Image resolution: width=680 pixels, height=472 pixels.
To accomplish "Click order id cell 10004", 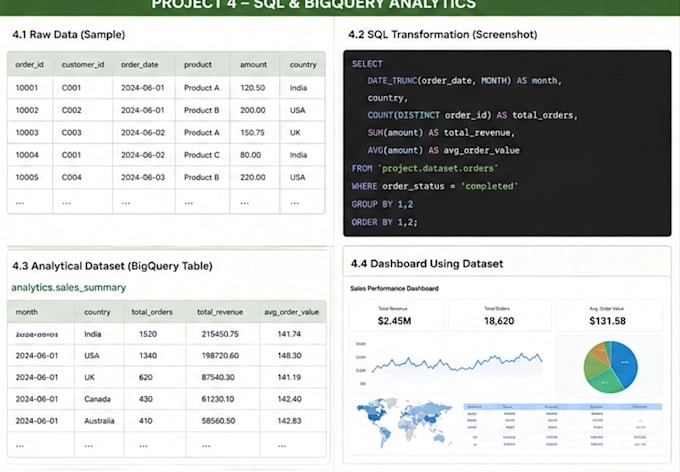I will click(27, 155).
